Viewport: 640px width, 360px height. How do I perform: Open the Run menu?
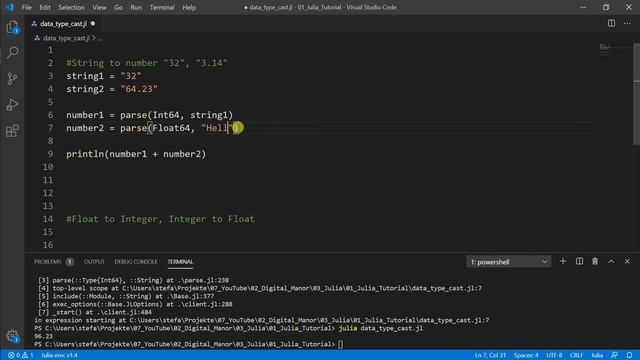pyautogui.click(x=136, y=7)
